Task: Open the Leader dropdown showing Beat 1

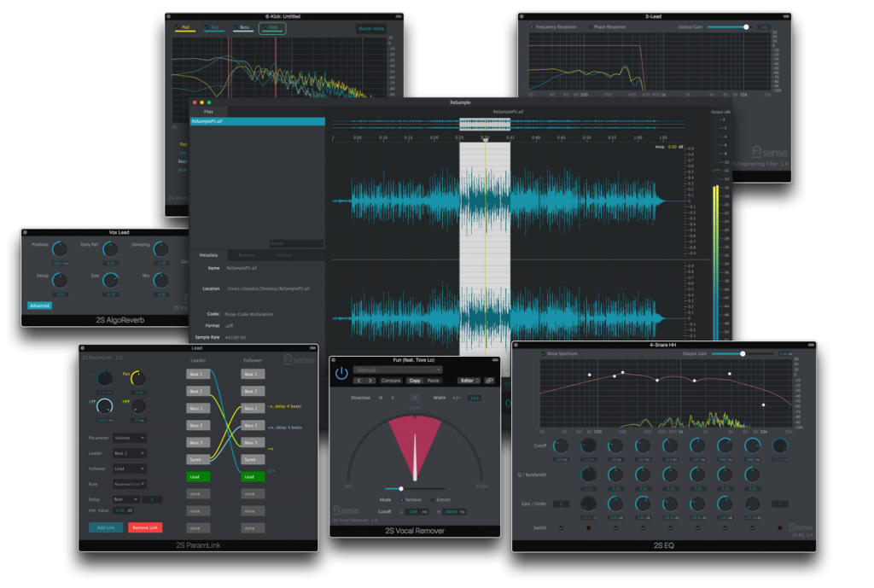Action: pyautogui.click(x=130, y=453)
